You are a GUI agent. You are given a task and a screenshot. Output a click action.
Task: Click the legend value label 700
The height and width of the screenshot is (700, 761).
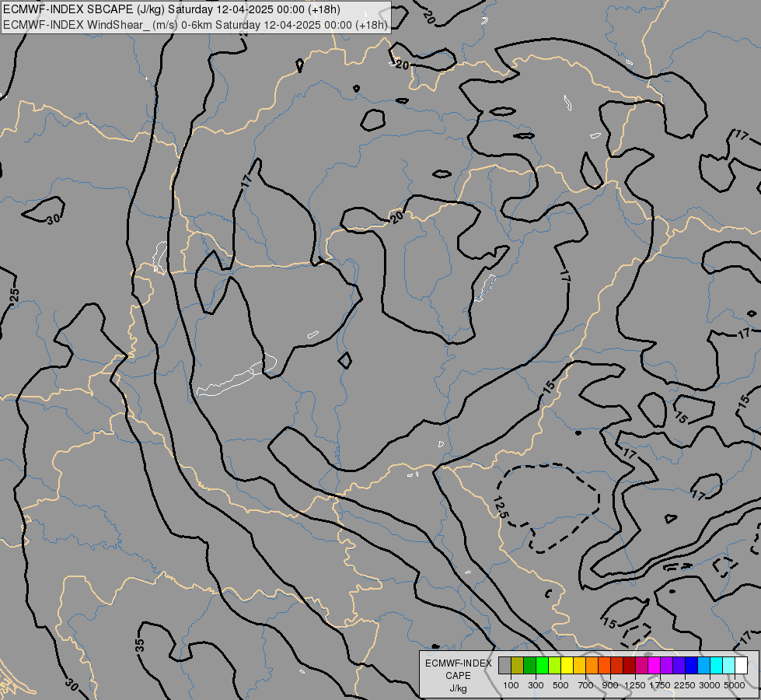[586, 685]
